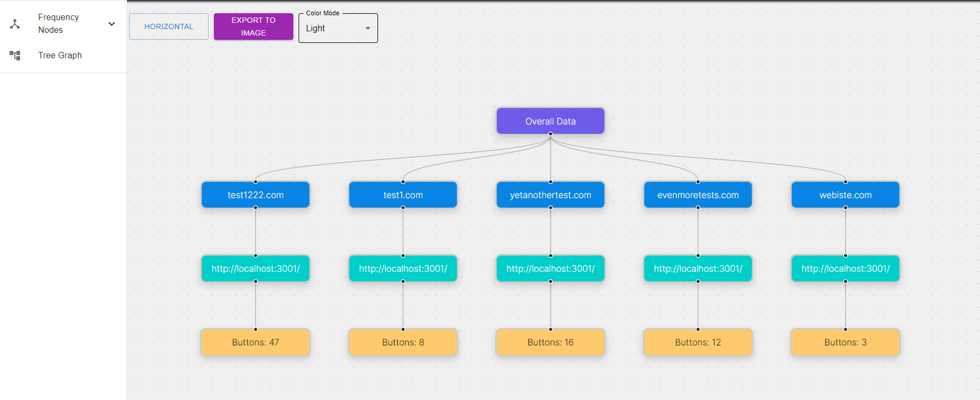This screenshot has height=400, width=980.
Task: Select the Buttons: 8 node
Action: pos(403,342)
